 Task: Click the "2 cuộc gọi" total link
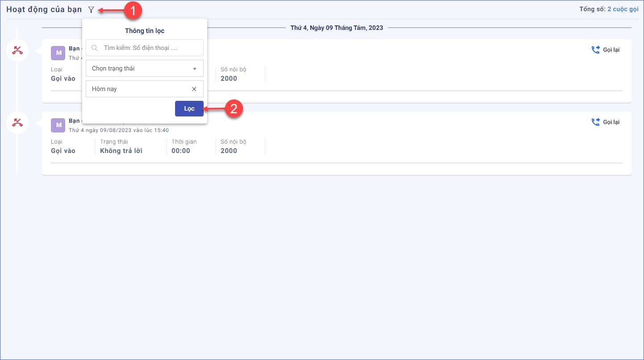(623, 9)
